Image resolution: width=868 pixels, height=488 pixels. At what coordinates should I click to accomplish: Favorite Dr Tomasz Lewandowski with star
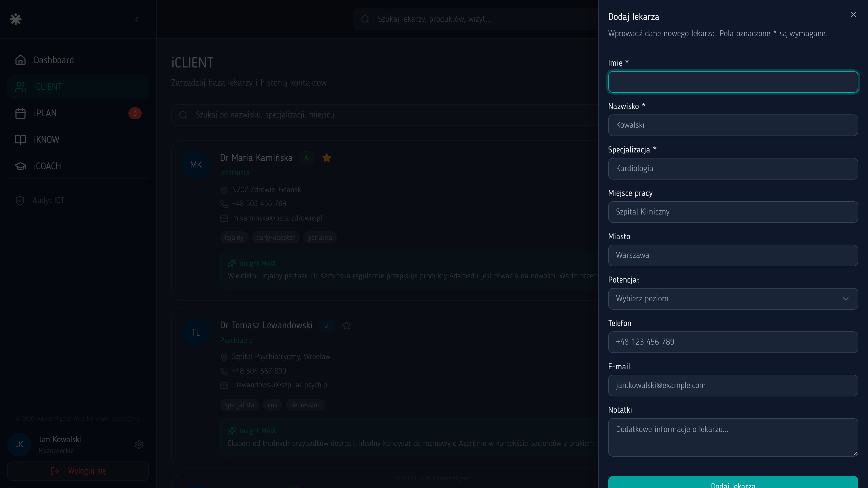(x=346, y=325)
